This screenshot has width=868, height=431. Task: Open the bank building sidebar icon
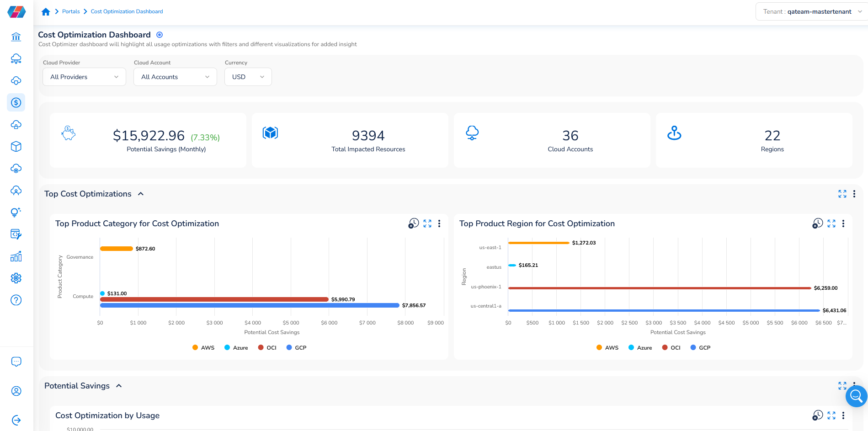(x=16, y=37)
